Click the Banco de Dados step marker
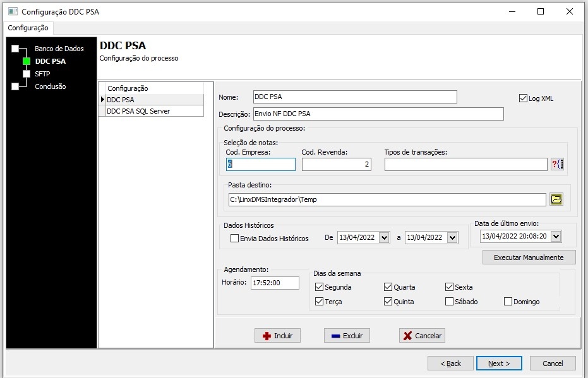 pyautogui.click(x=15, y=49)
